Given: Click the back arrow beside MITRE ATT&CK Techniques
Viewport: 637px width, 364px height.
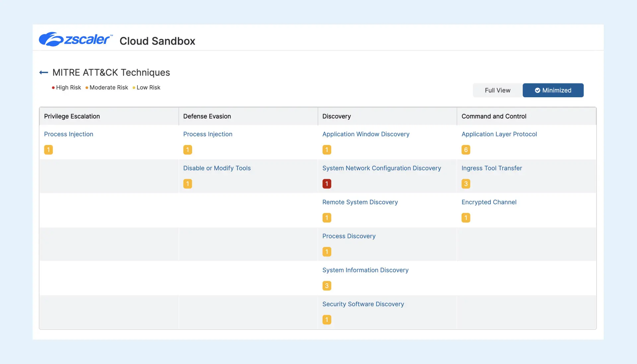Looking at the screenshot, I should coord(43,72).
